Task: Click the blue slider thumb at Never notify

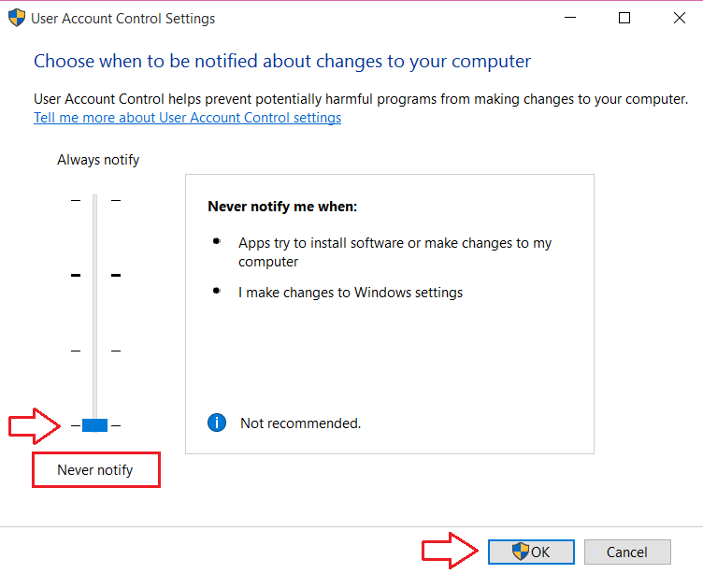Action: point(94,424)
